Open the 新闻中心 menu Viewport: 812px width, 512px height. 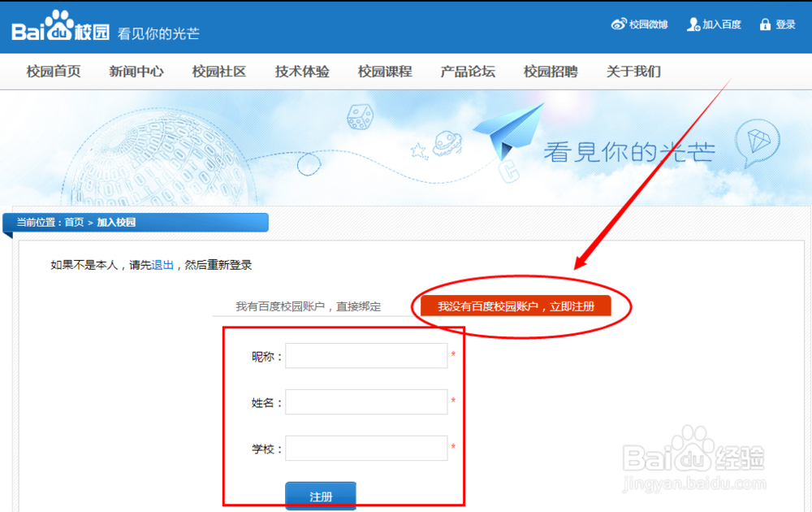click(136, 72)
